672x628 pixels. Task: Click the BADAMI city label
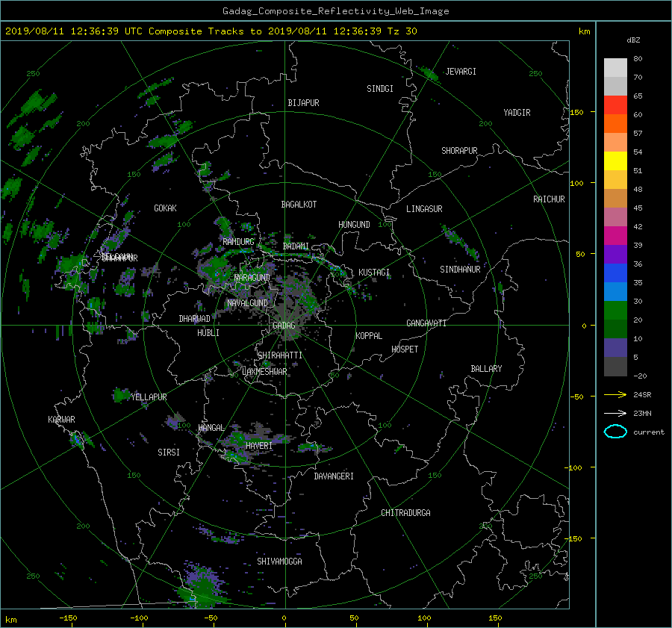[296, 246]
